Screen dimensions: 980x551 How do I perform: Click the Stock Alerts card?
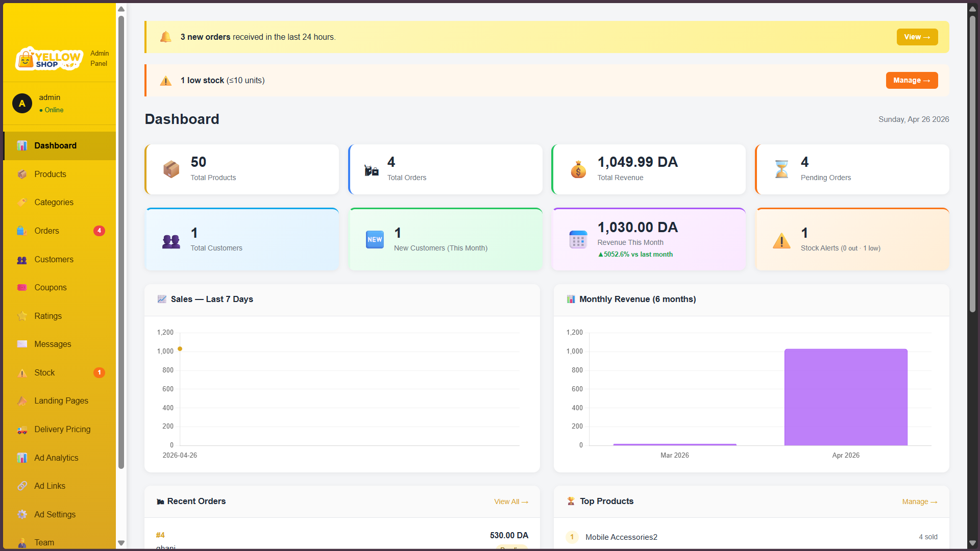coord(852,240)
